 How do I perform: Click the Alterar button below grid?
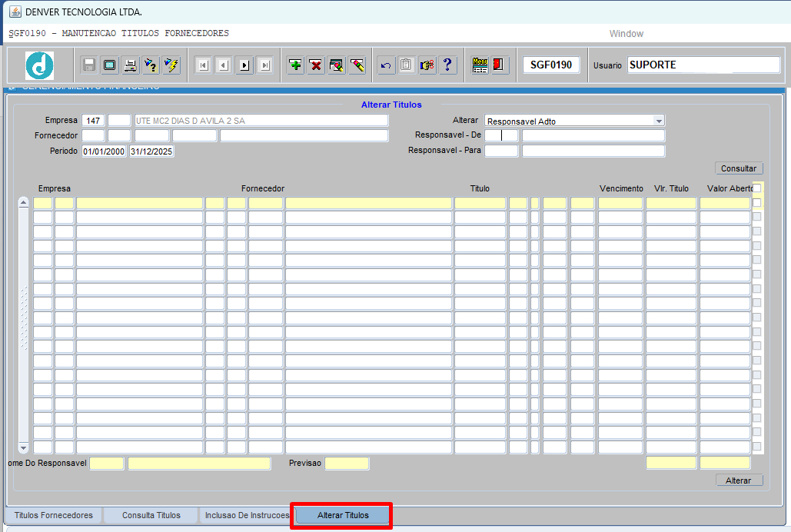[x=739, y=480]
